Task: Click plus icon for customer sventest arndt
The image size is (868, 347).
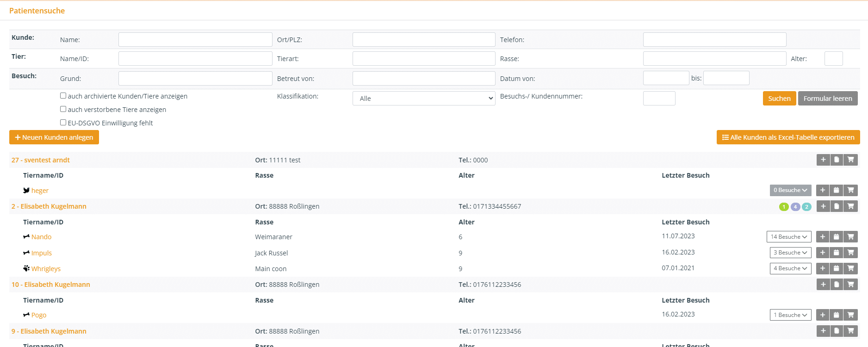Action: [823, 160]
